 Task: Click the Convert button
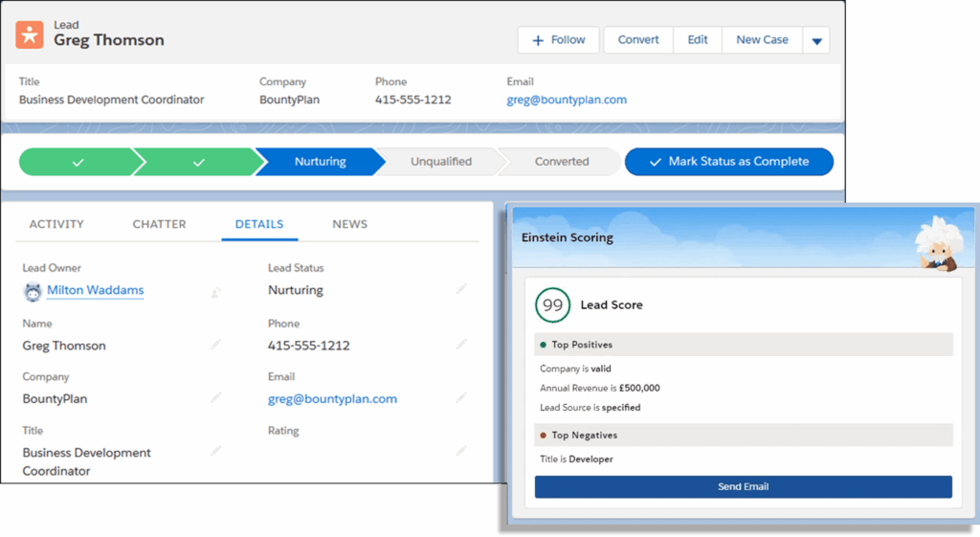(x=638, y=40)
